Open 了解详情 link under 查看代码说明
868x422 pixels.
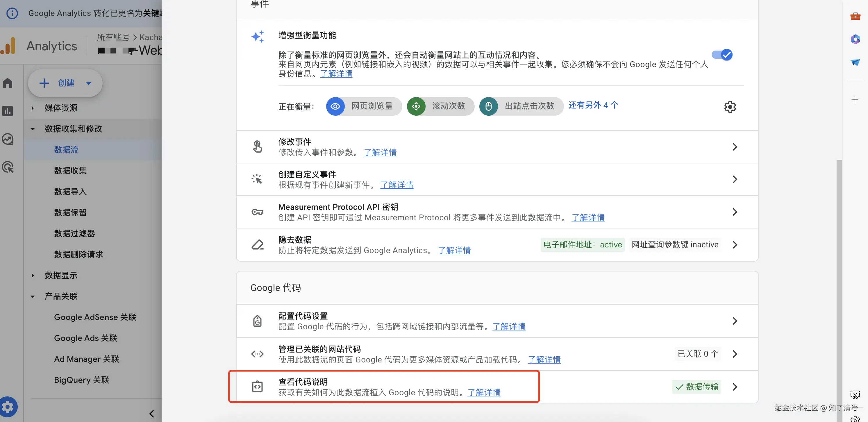[484, 392]
